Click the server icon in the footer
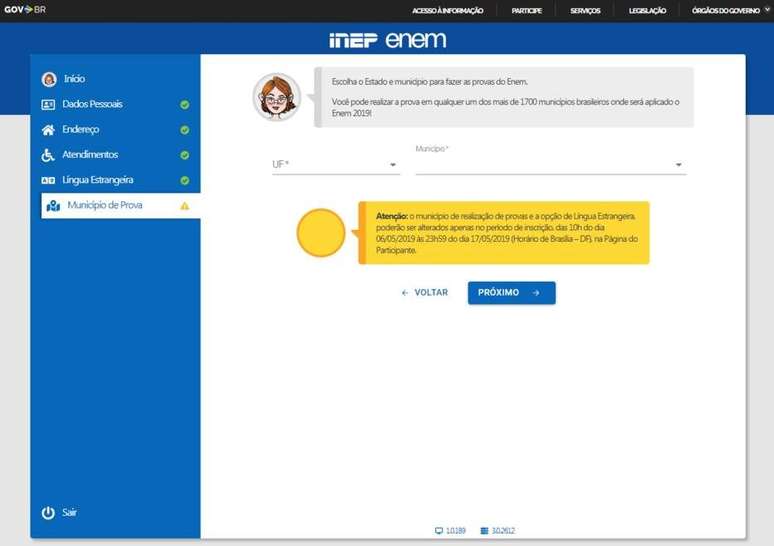 tap(484, 531)
